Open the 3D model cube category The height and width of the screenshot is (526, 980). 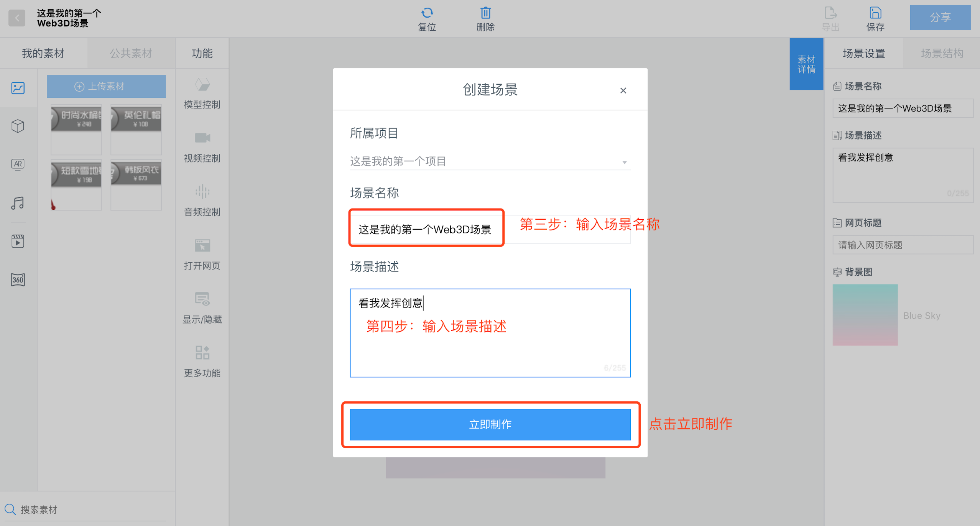click(x=18, y=126)
